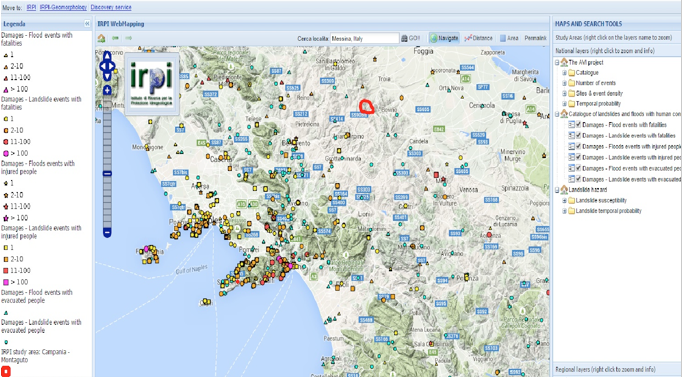Open the IRPI link at top
The image size is (683, 378).
[x=31, y=7]
